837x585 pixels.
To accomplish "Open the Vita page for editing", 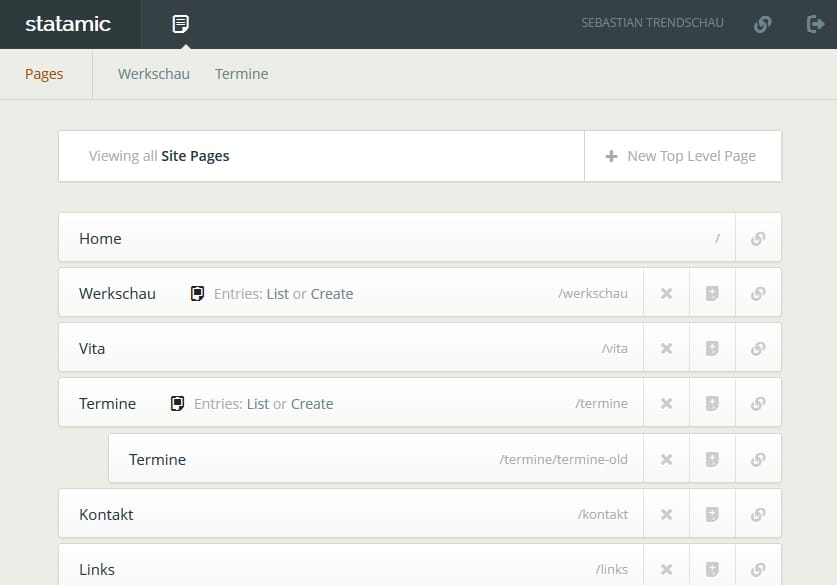I will point(92,349).
